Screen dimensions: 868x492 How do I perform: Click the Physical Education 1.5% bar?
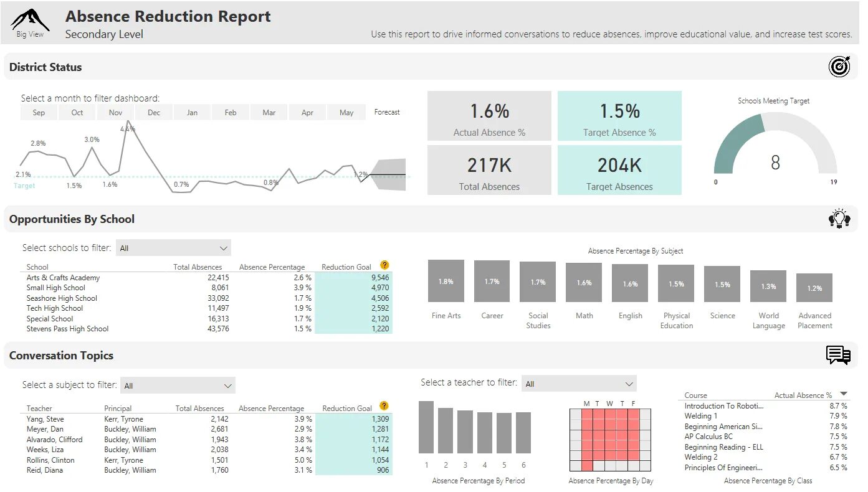676,284
